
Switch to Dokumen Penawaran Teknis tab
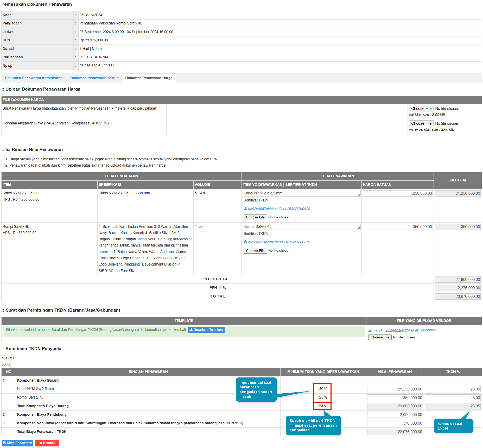pyautogui.click(x=94, y=78)
